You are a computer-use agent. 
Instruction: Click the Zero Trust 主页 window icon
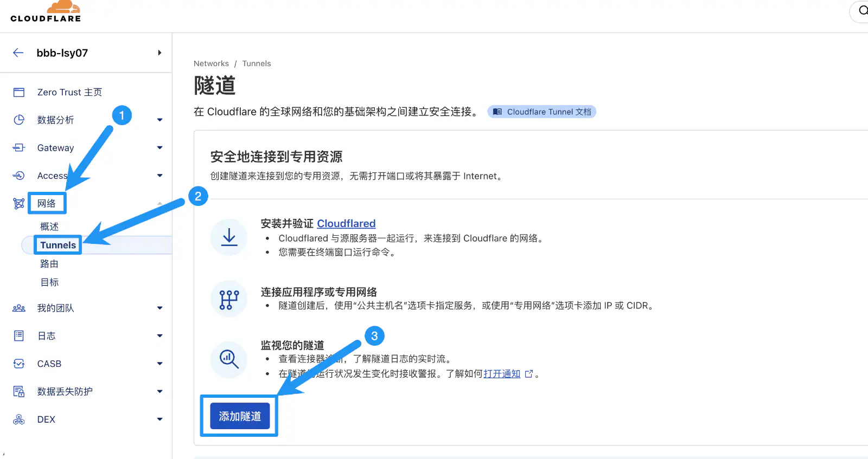pos(19,93)
